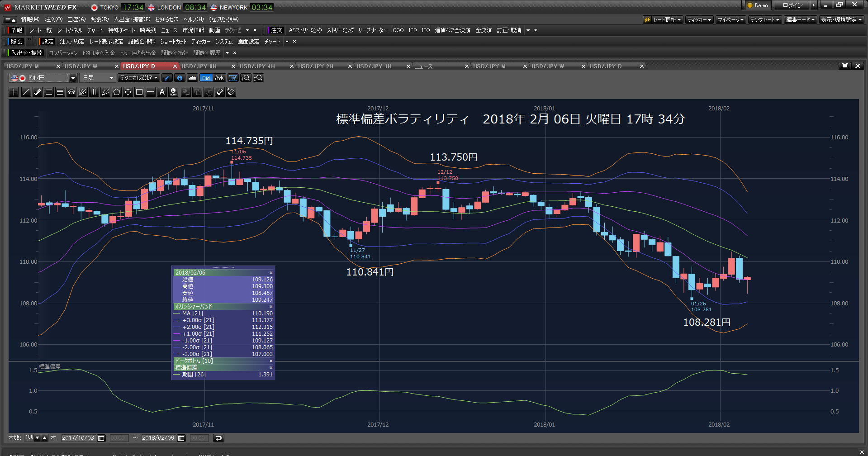Screen dimensions: 868x456
Task: Select the pentagon polygon drawing tool
Action: pos(117,92)
